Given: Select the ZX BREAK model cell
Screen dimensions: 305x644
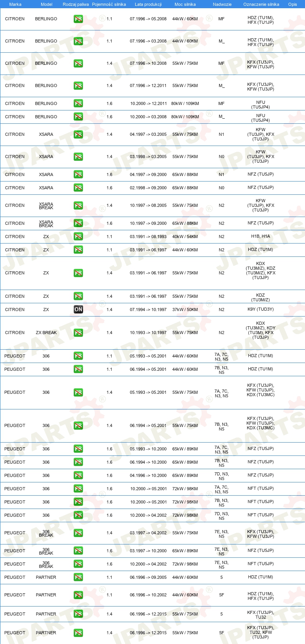Looking at the screenshot, I should (x=46, y=333).
